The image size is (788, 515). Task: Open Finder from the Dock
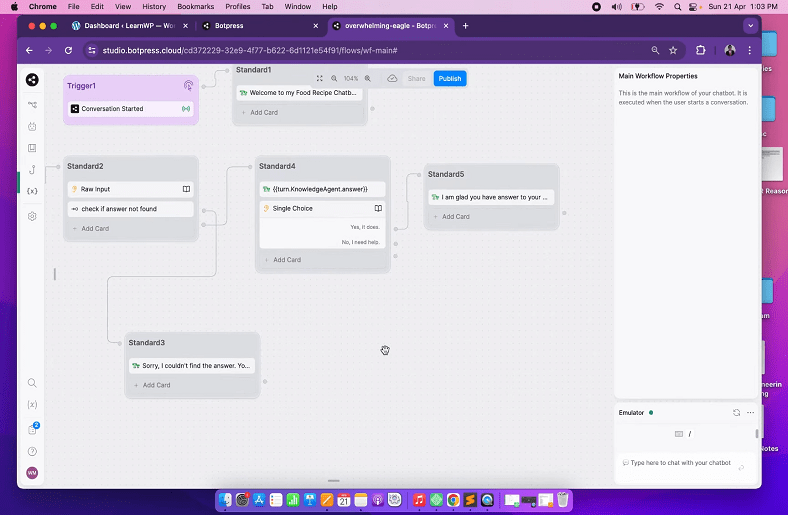click(x=226, y=500)
